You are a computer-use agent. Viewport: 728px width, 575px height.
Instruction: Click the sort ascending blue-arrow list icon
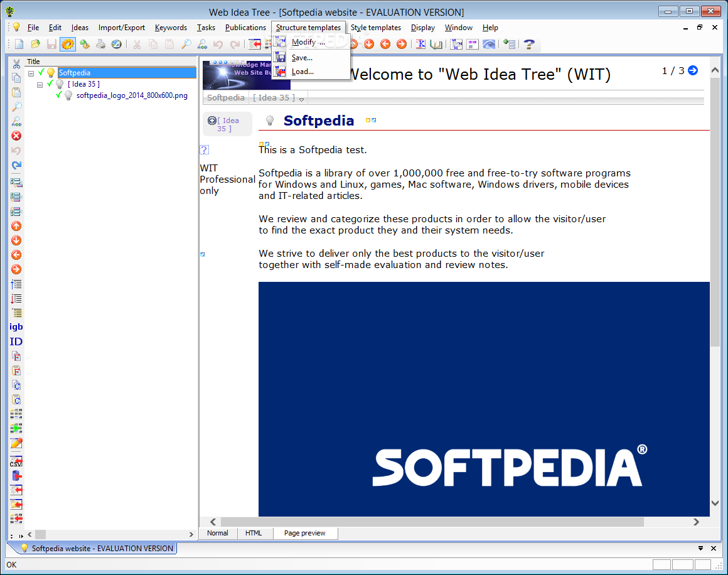click(16, 284)
